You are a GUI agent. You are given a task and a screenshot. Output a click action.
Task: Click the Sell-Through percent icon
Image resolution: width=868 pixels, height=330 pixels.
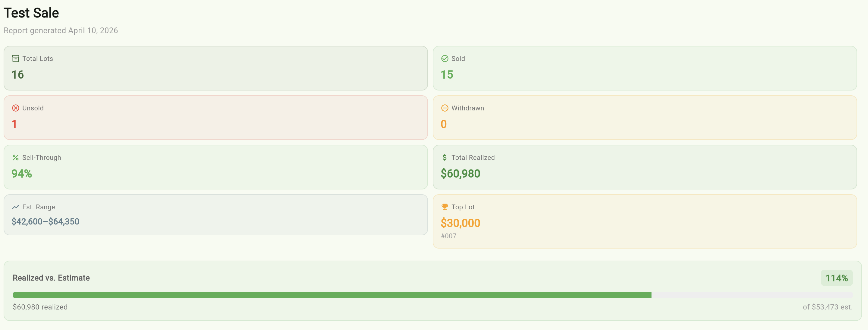click(x=15, y=158)
